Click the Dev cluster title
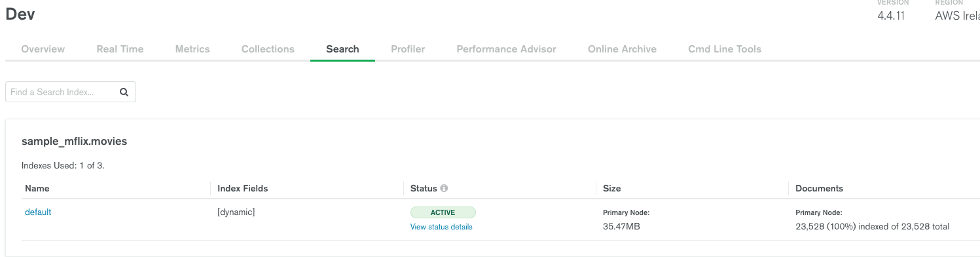Screen dimensions: 980x257 pyautogui.click(x=20, y=14)
